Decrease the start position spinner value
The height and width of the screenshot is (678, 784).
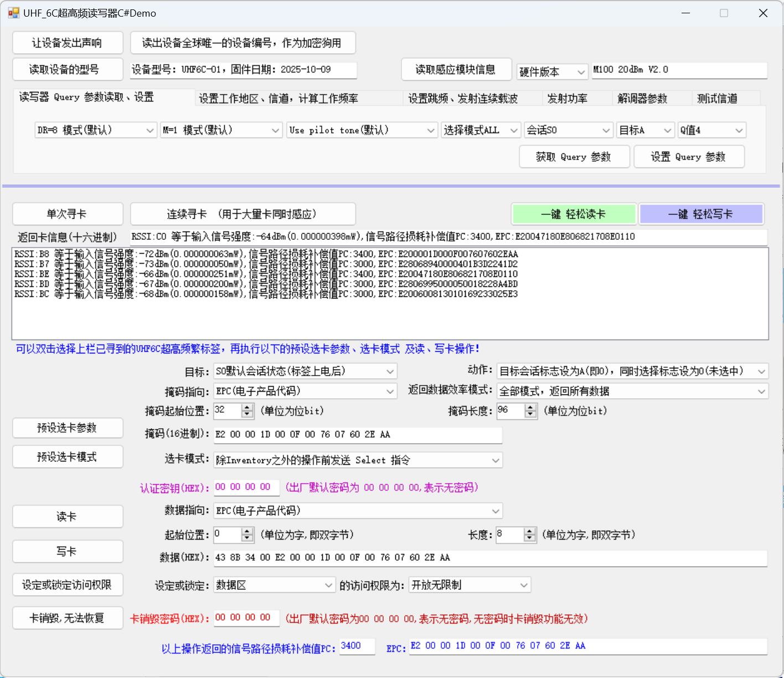pos(247,538)
